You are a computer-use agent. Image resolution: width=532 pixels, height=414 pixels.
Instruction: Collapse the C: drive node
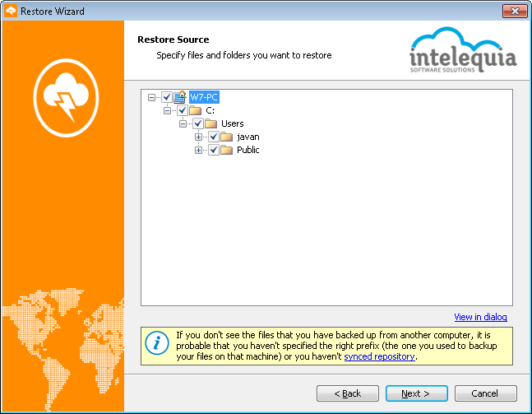pyautogui.click(x=167, y=110)
